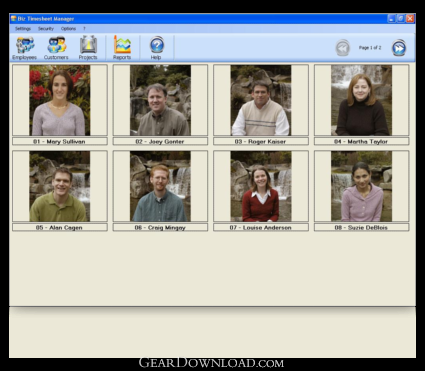Click the 06 - Craig Mingay name button

[x=160, y=227]
